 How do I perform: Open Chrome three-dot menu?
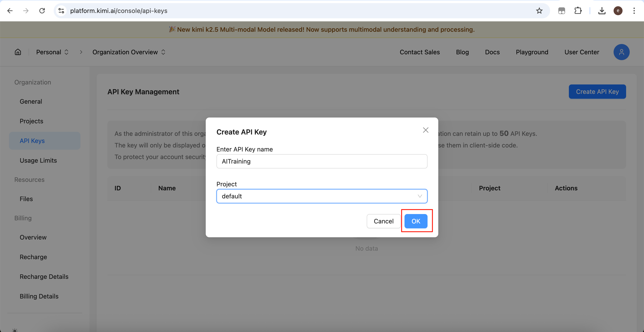point(634,11)
